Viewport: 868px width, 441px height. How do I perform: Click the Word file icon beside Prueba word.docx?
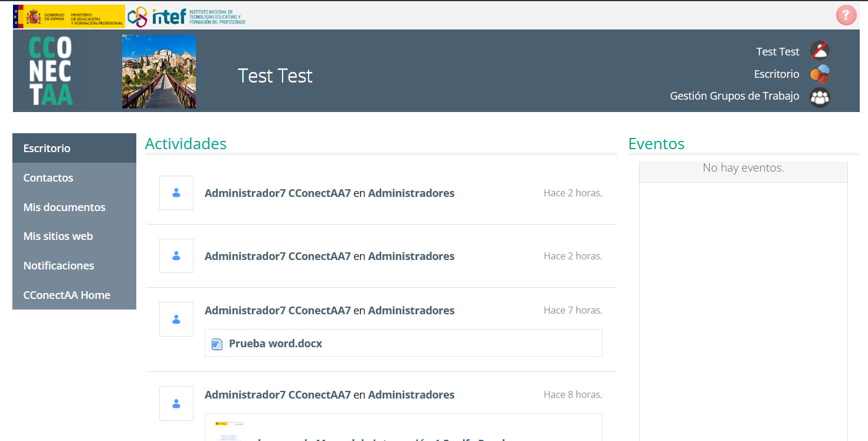click(x=217, y=344)
